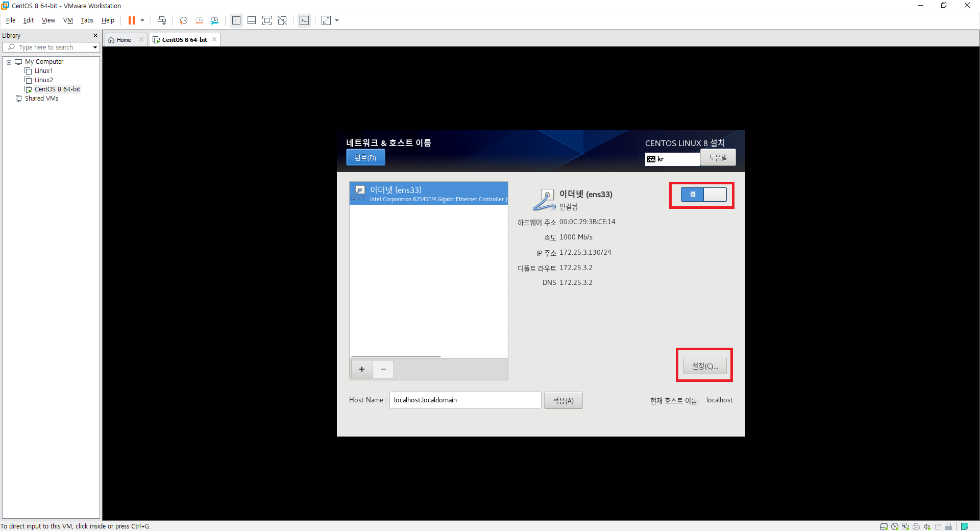Click the Host Name input field
Screen dimensions: 980x531
click(x=465, y=400)
